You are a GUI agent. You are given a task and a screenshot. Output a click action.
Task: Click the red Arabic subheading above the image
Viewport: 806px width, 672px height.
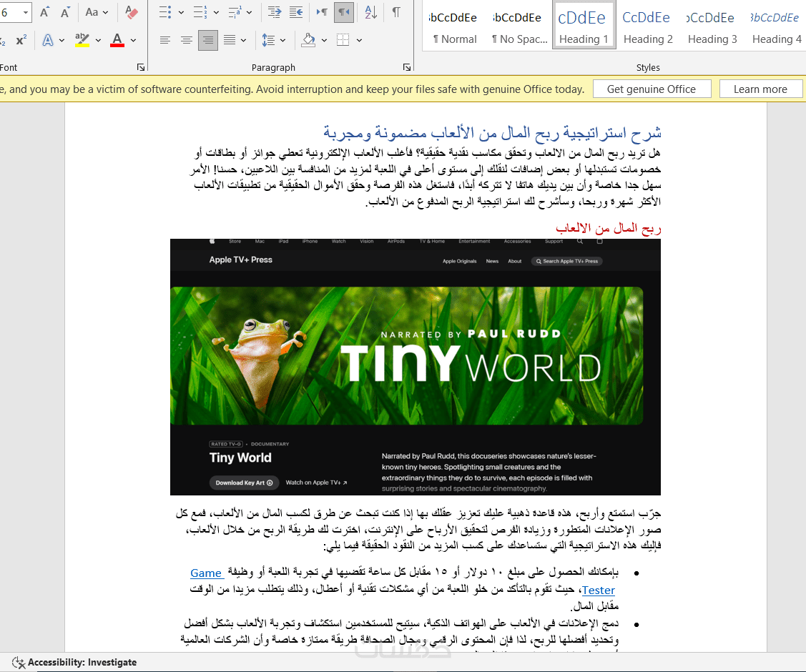click(608, 228)
